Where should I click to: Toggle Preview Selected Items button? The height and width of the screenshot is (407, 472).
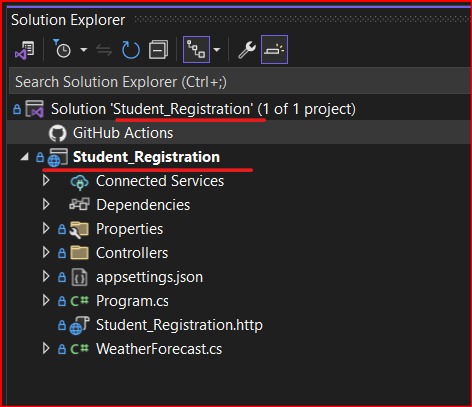[x=274, y=49]
